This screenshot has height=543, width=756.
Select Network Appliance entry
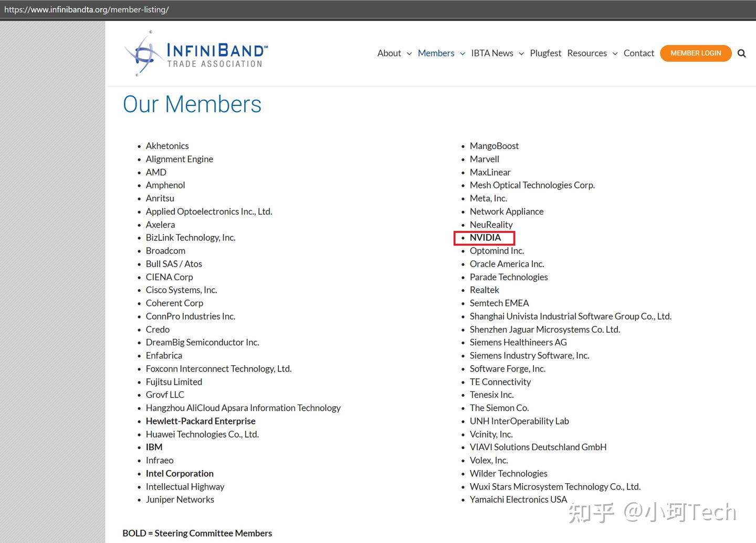point(507,211)
